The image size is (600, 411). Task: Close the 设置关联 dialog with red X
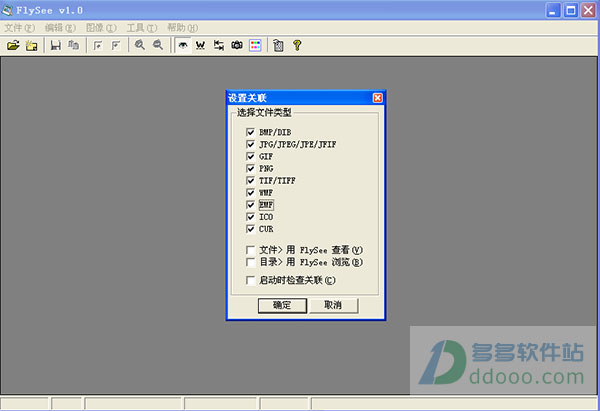coord(378,98)
